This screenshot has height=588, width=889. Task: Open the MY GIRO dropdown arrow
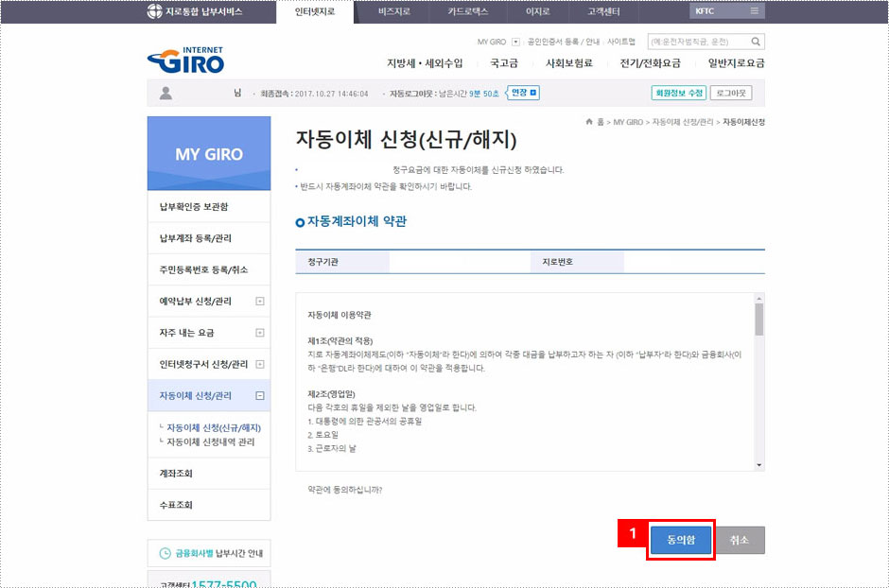516,40
